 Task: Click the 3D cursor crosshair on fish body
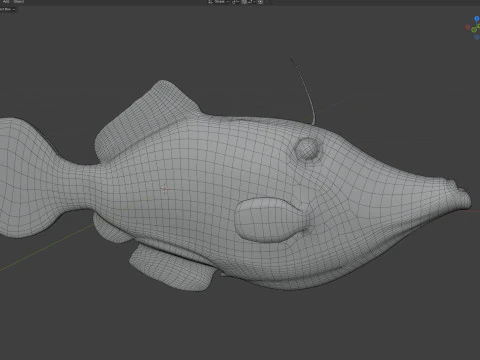coord(165,189)
